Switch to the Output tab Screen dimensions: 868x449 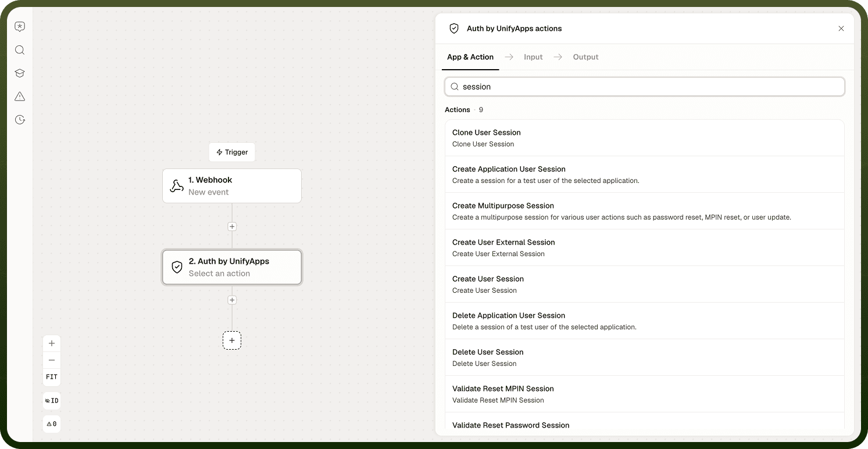click(585, 57)
